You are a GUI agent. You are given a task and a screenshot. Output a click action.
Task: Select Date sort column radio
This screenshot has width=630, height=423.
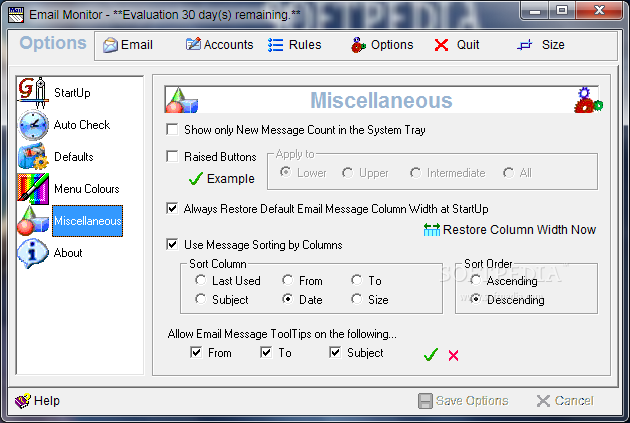click(287, 299)
